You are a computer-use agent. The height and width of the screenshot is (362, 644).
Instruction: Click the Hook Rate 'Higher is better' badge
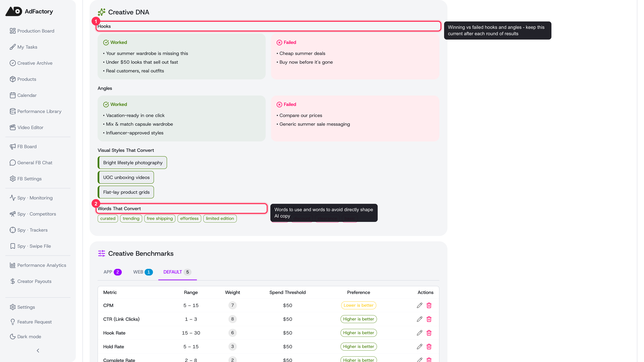pyautogui.click(x=359, y=333)
